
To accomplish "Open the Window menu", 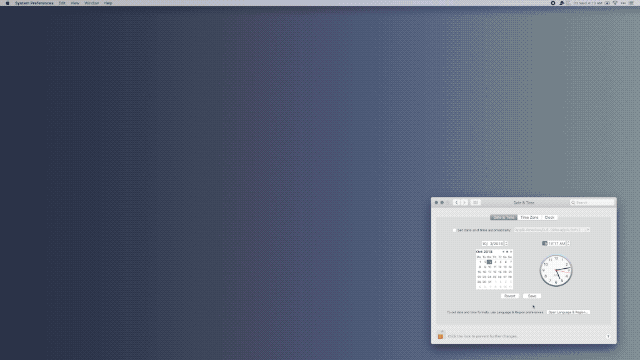I will click(x=91, y=3).
